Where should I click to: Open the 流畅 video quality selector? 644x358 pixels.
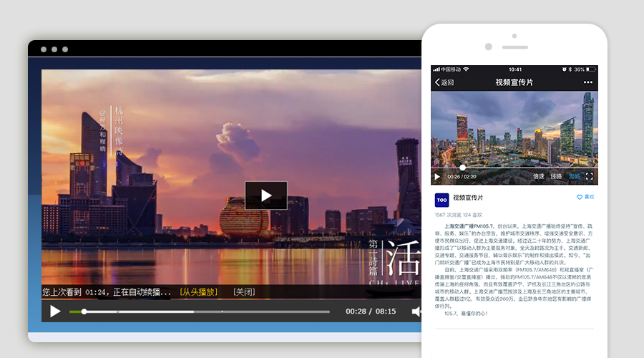pos(574,176)
